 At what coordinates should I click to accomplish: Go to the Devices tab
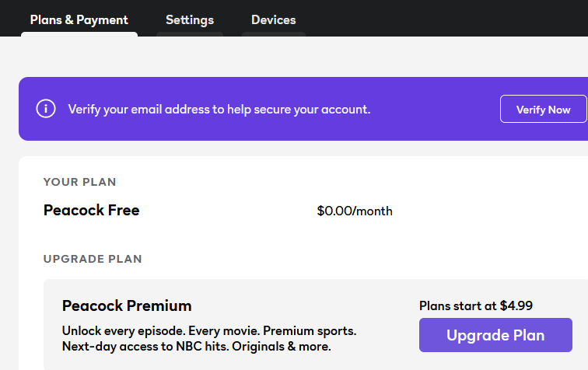273,20
